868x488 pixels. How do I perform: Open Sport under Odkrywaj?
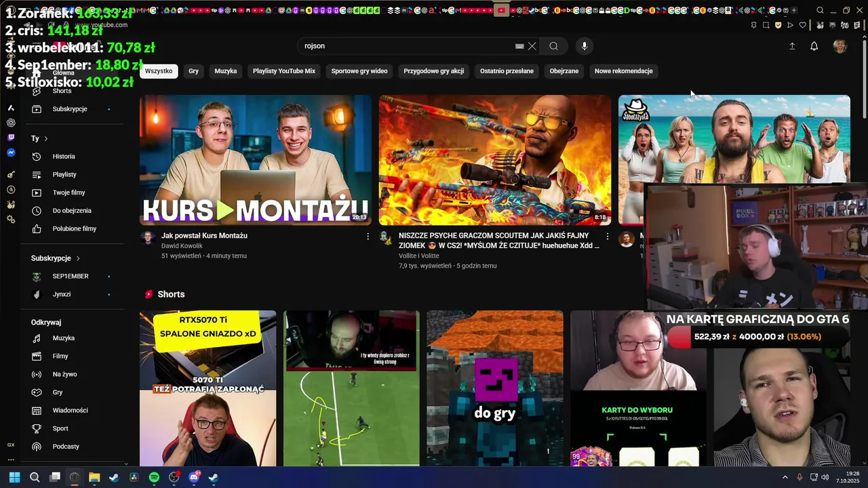click(73, 428)
